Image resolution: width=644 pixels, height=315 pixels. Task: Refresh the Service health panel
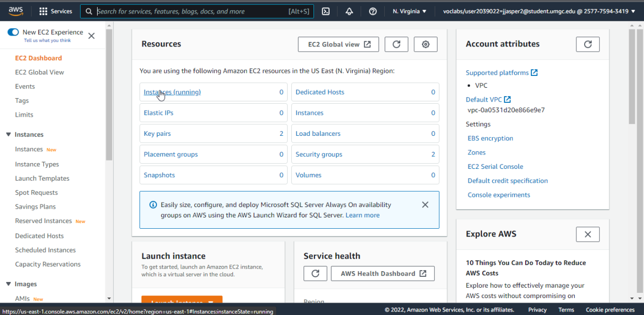pyautogui.click(x=315, y=274)
